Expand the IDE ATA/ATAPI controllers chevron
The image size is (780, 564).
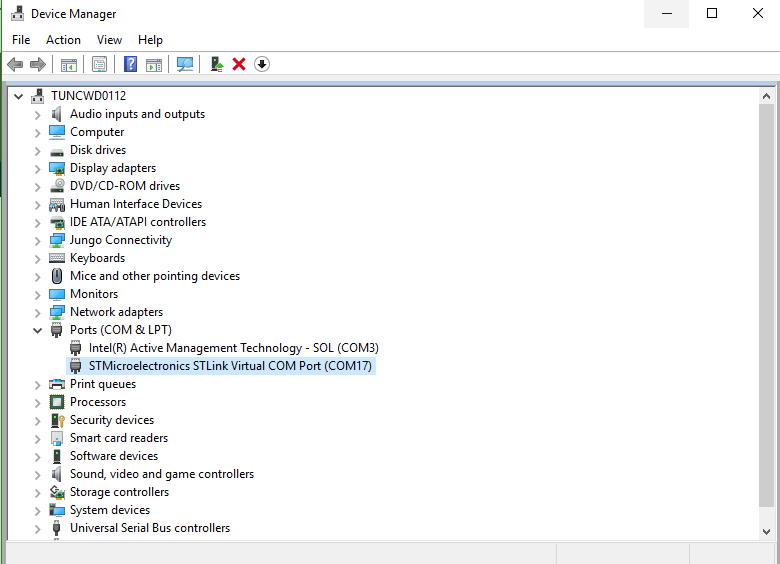[37, 222]
